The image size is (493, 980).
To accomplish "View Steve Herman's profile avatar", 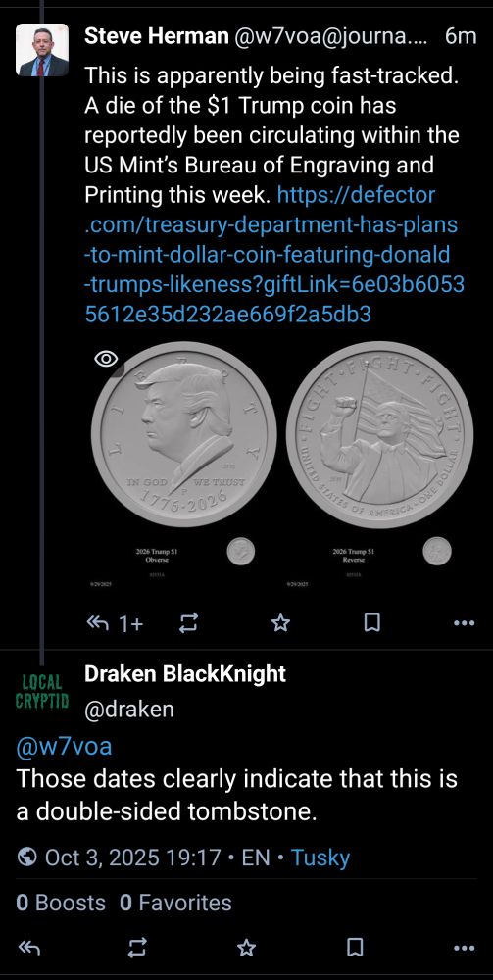I will 42,50.
